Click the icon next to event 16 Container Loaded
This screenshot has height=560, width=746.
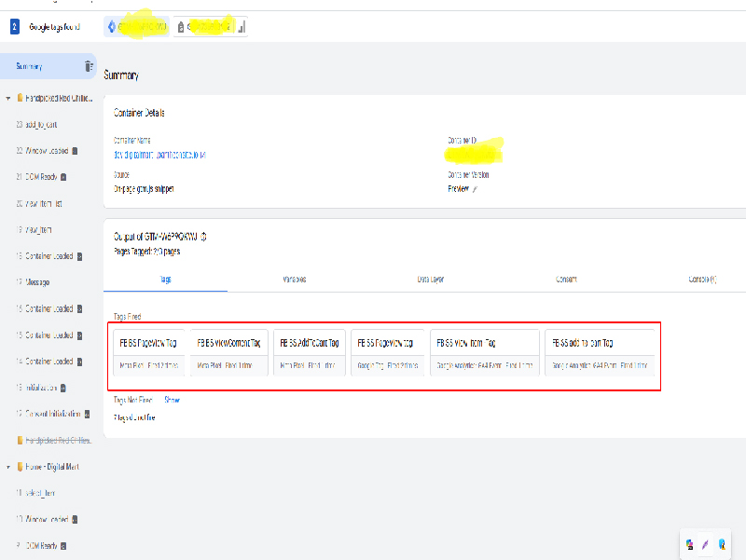click(x=79, y=309)
